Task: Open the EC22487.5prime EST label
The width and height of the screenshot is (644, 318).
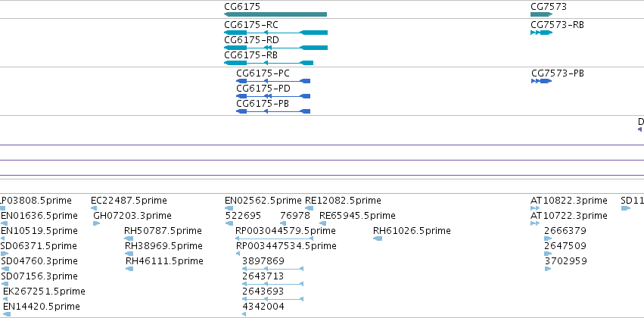Action: click(129, 201)
